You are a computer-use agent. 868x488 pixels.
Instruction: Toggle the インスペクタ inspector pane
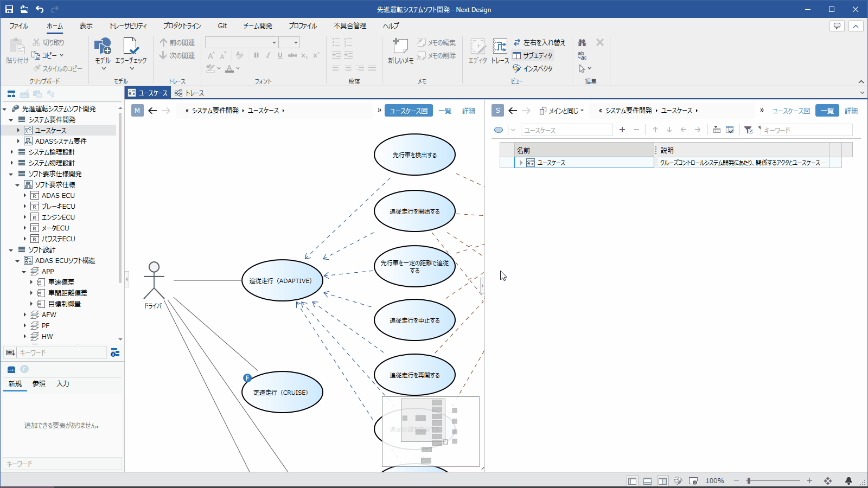533,68
